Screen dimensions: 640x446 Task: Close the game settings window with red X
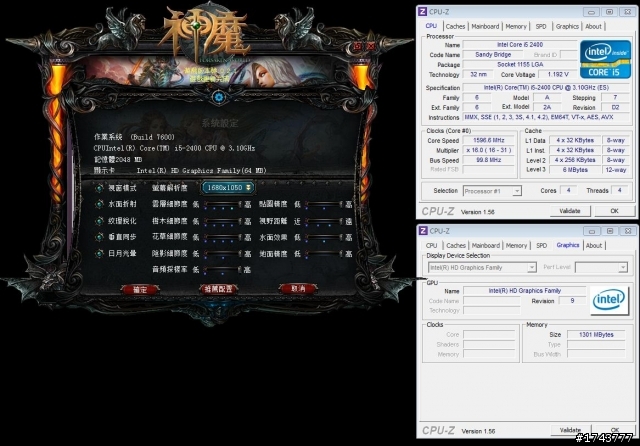371,47
